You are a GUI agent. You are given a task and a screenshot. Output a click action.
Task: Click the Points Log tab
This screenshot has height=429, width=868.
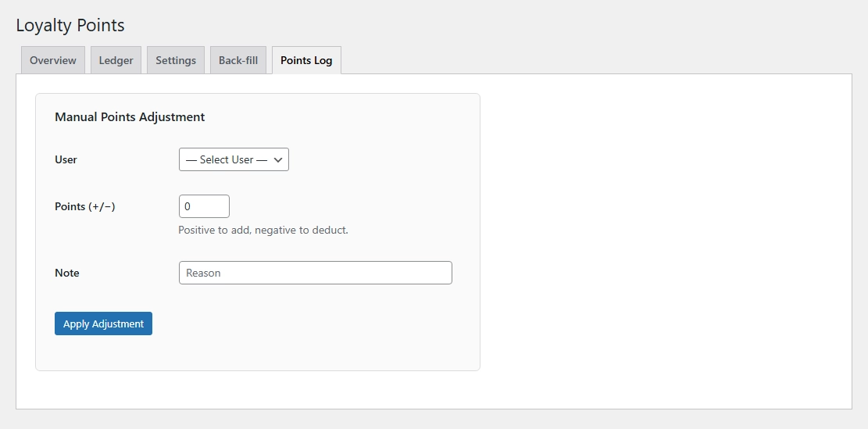306,60
